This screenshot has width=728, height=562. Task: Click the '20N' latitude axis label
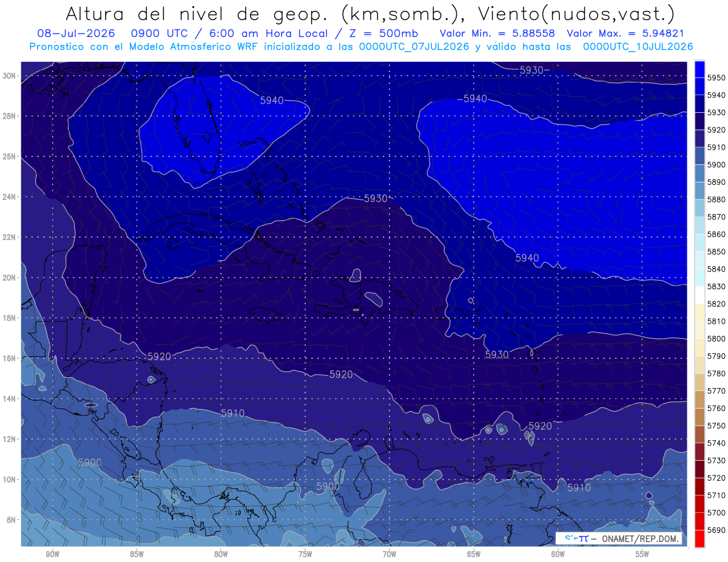point(9,278)
